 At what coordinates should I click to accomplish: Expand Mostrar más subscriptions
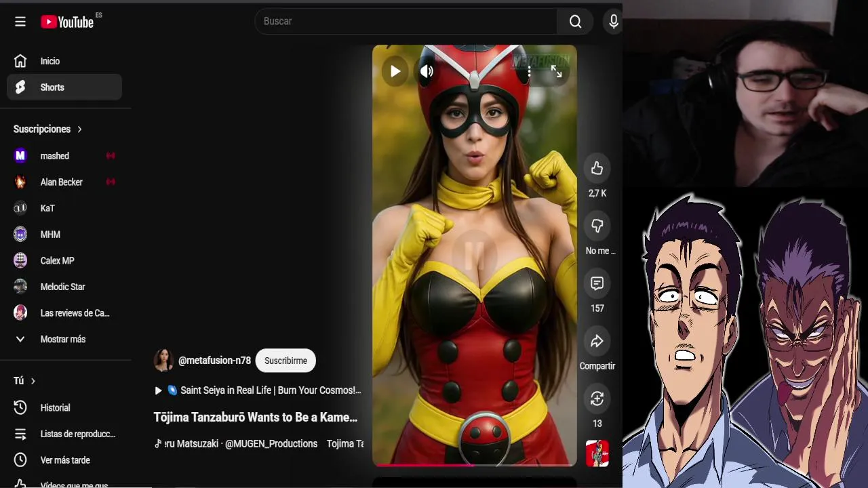click(64, 340)
